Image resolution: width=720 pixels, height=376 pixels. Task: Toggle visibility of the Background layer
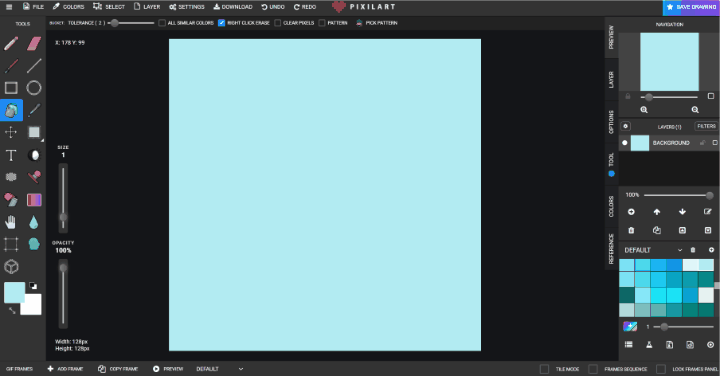pos(624,143)
